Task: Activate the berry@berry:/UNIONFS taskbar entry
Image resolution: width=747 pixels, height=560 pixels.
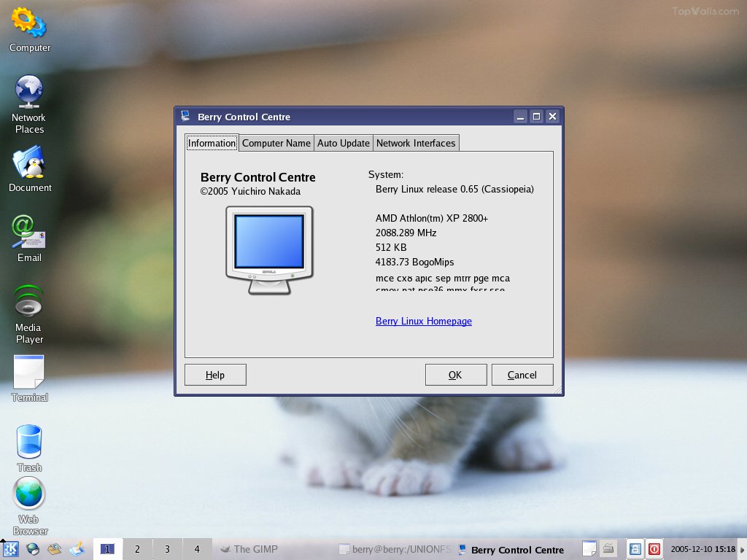Action: click(x=395, y=549)
